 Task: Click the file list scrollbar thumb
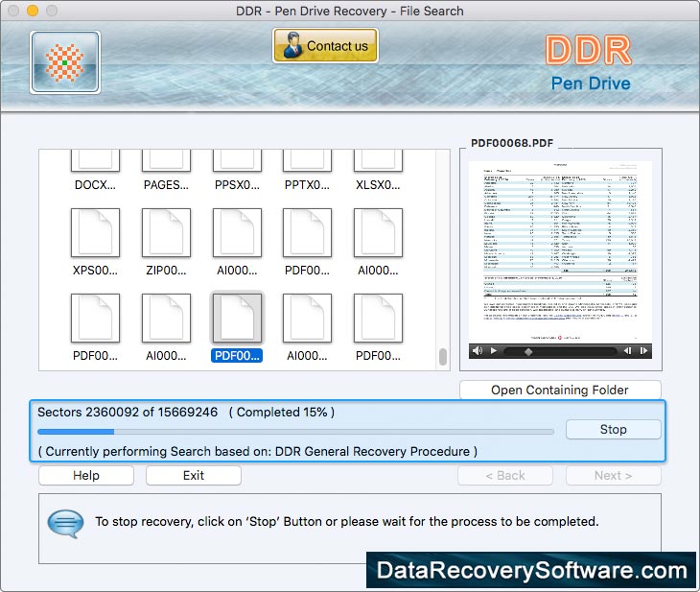pos(443,357)
